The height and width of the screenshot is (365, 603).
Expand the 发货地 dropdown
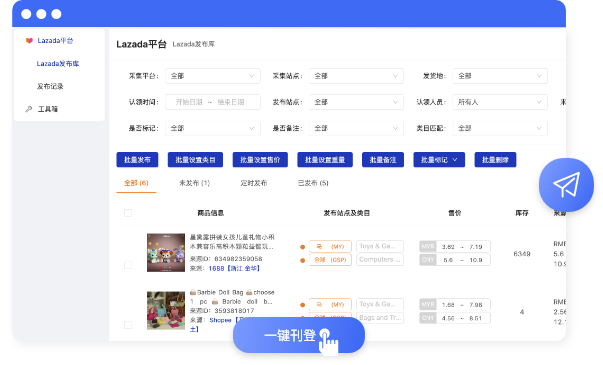[x=500, y=76]
